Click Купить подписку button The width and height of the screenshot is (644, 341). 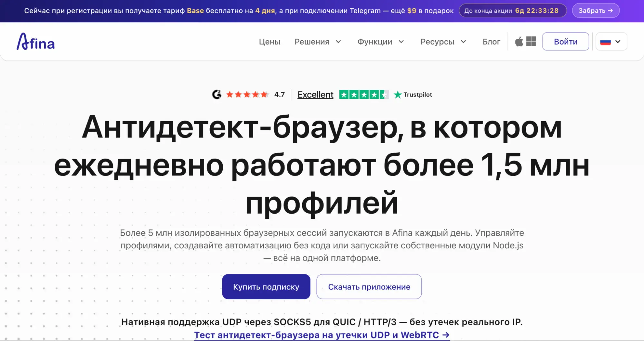click(266, 287)
